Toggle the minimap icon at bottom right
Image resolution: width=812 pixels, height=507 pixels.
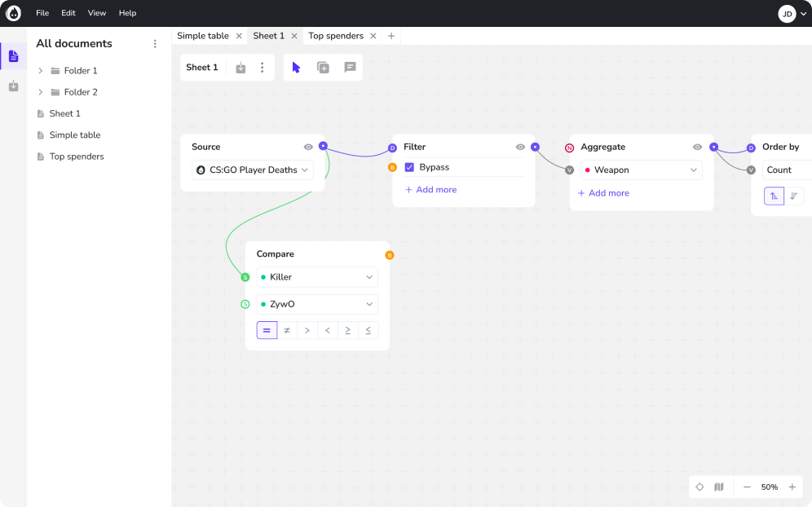pos(718,487)
